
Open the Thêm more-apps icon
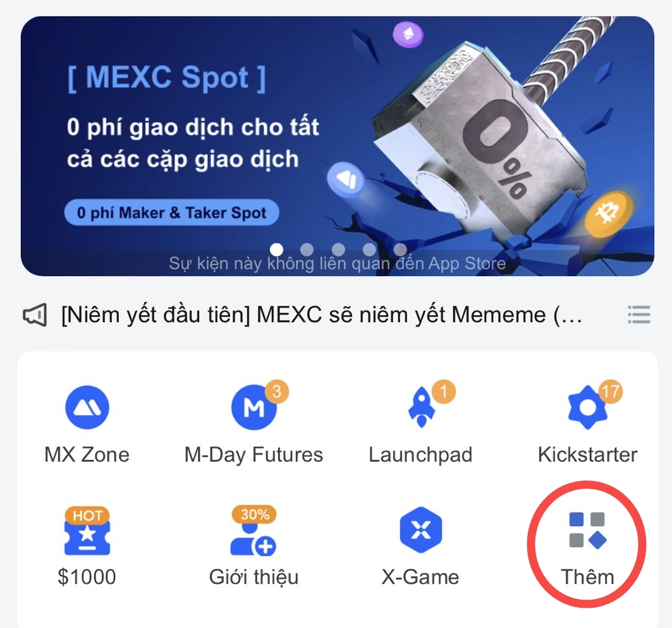(x=587, y=530)
